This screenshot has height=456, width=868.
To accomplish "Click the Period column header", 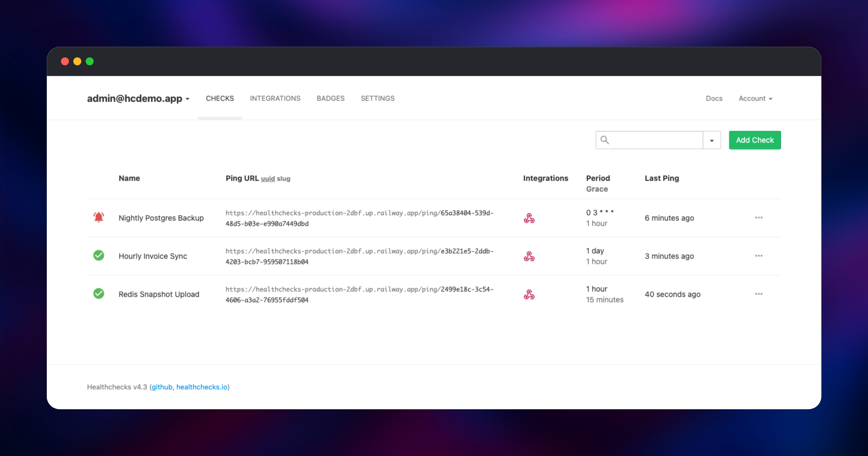I will coord(598,178).
